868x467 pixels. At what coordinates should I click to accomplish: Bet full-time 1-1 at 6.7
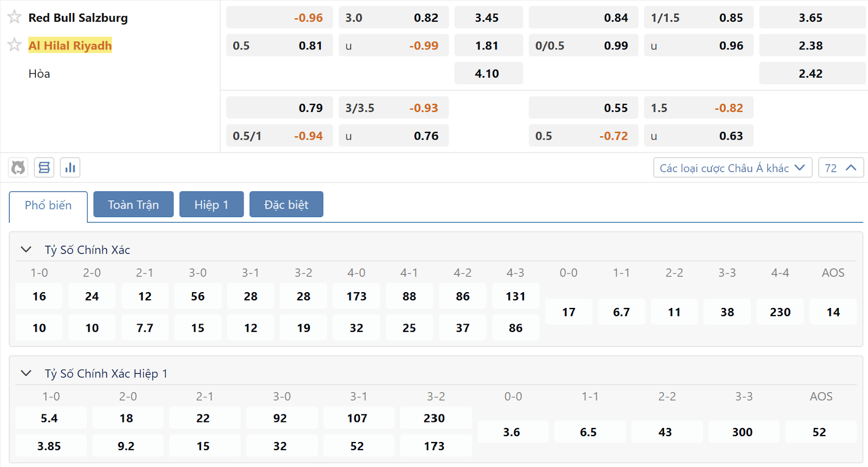point(622,312)
